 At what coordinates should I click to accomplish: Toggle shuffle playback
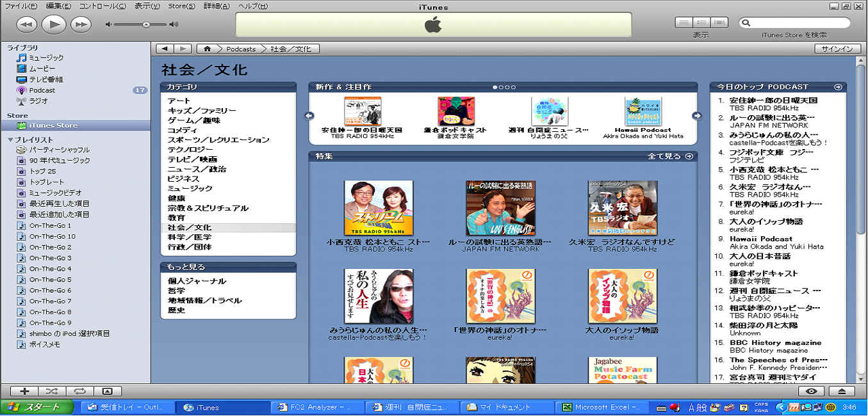pos(52,391)
